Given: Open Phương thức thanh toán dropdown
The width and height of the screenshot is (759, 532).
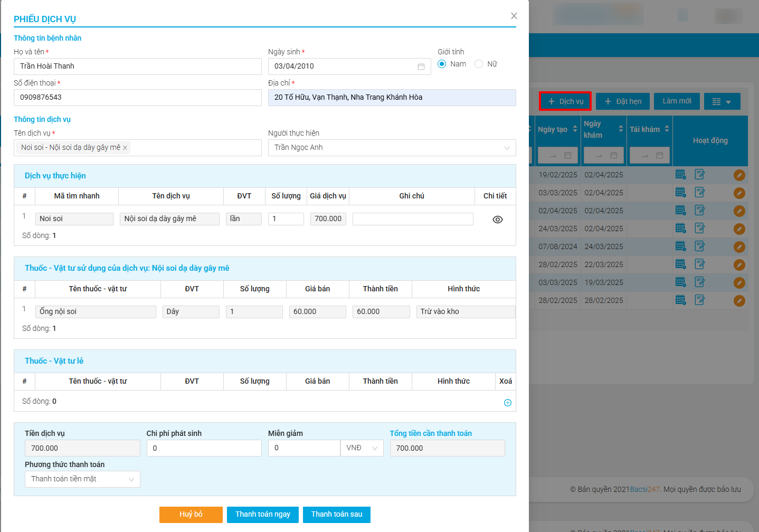Looking at the screenshot, I should (82, 479).
